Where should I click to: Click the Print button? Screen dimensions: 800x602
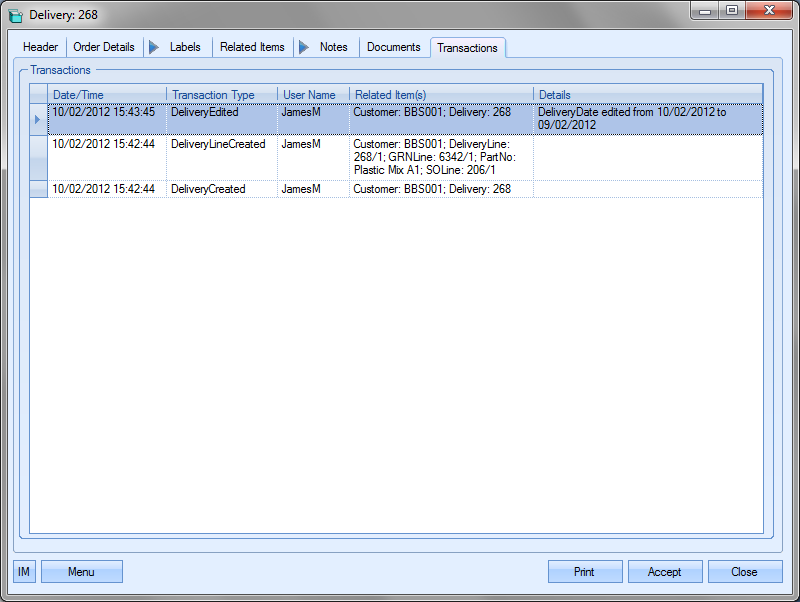[x=584, y=572]
